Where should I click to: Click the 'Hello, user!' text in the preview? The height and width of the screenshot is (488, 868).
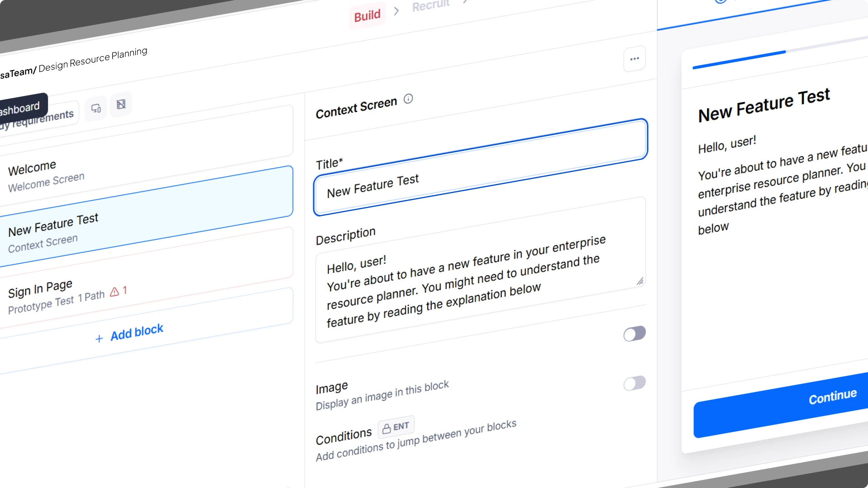point(727,145)
